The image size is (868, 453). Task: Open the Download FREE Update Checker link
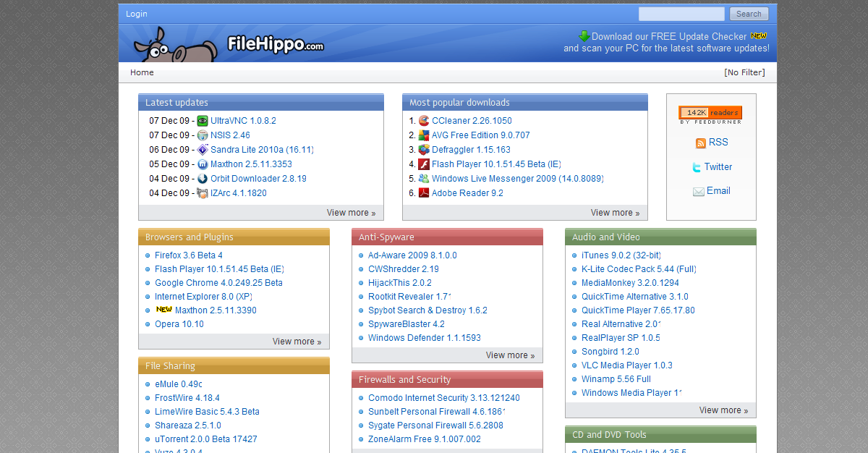click(669, 36)
